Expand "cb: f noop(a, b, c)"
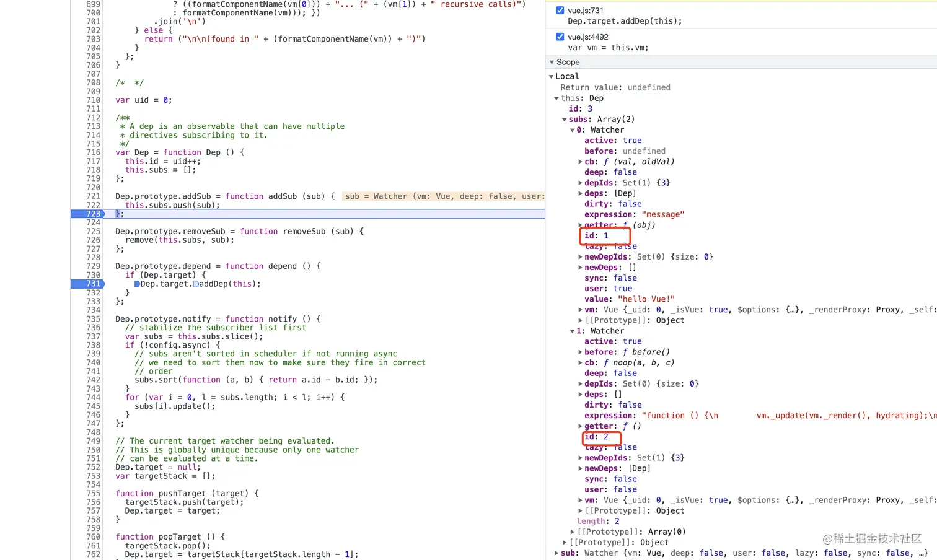937x560 pixels. click(x=580, y=363)
